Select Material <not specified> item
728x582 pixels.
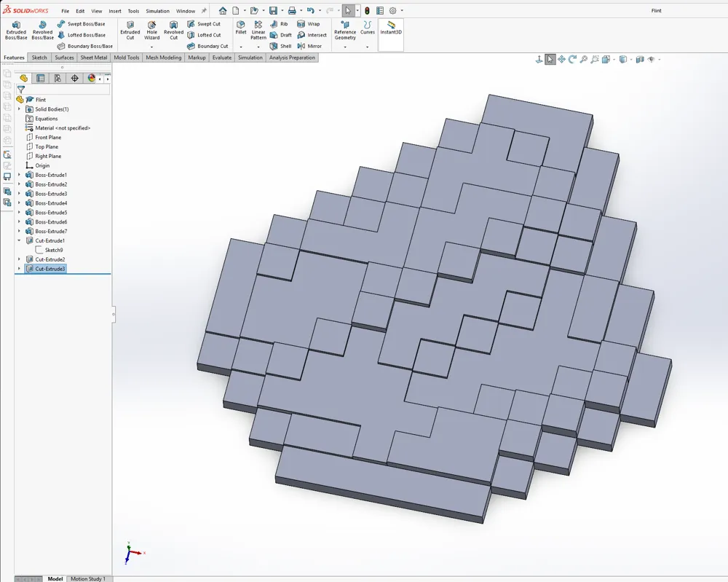tap(58, 127)
